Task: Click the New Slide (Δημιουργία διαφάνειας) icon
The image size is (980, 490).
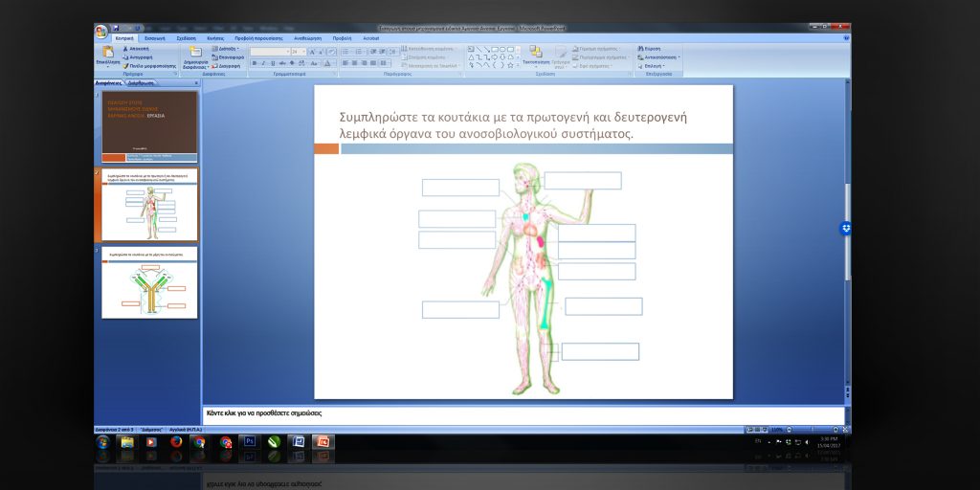Action: 195,52
